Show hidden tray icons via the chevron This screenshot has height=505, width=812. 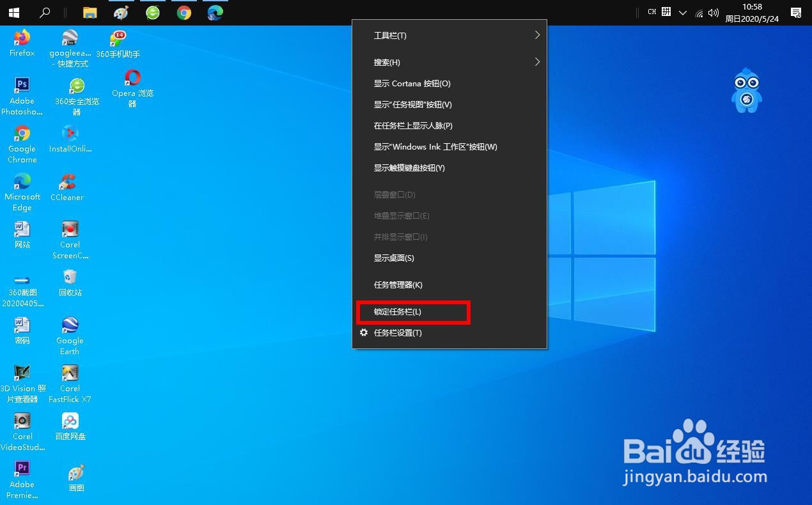(683, 12)
